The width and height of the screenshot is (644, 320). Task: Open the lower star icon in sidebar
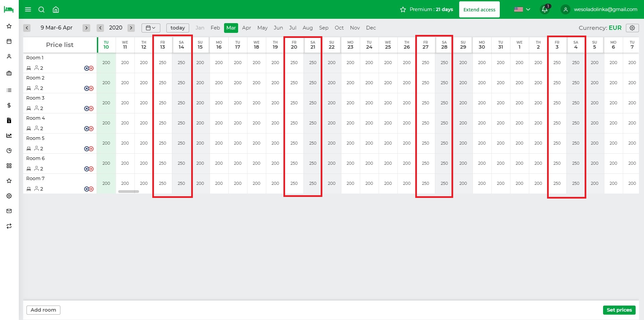point(9,181)
